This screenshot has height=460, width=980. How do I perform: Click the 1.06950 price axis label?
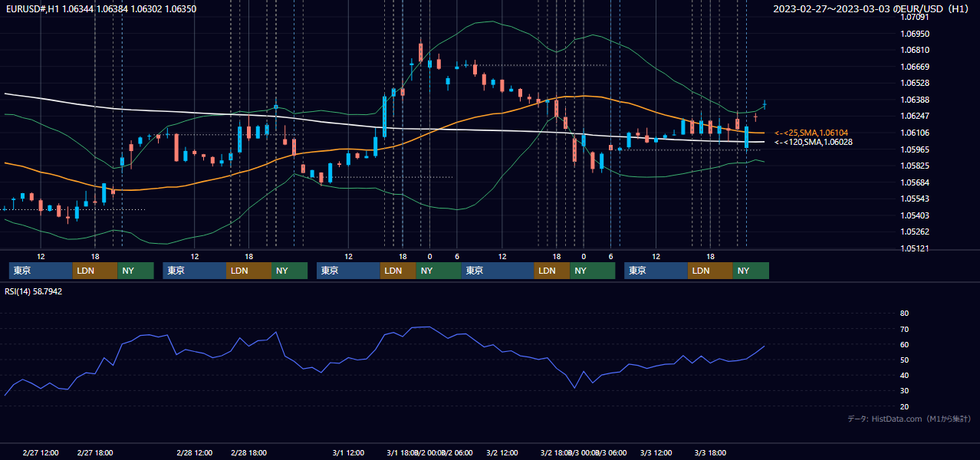[915, 34]
